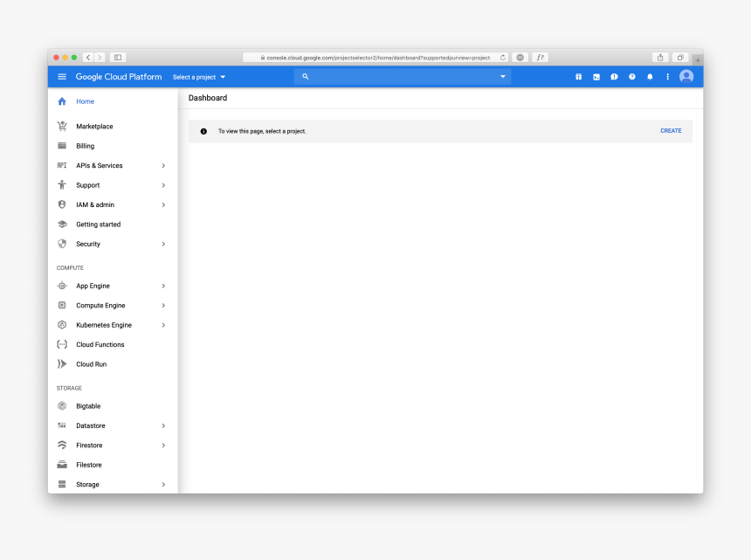Open the Cloud Shell terminal icon
The image size is (751, 560).
(596, 77)
